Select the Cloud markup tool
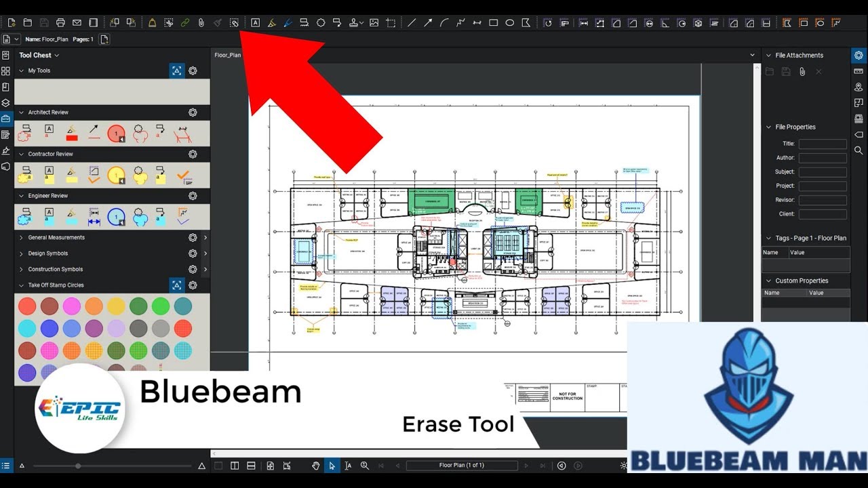This screenshot has height=488, width=868. tap(321, 22)
